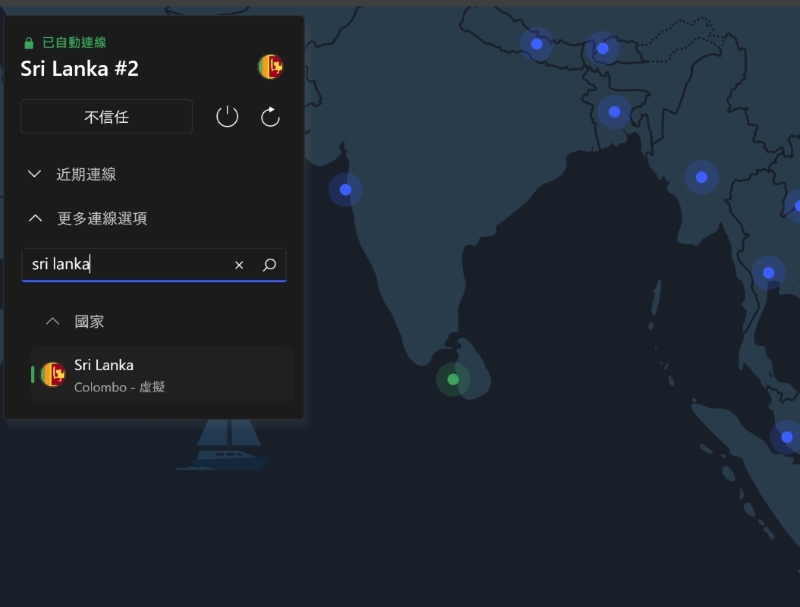Click the Sri Lanka Colombo result row
The image size is (800, 607).
pos(162,375)
